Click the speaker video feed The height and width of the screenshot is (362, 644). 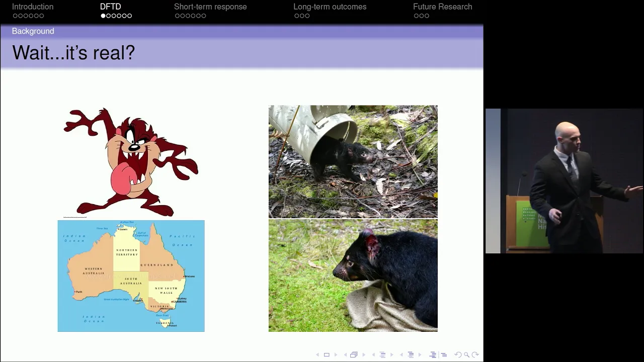point(565,181)
